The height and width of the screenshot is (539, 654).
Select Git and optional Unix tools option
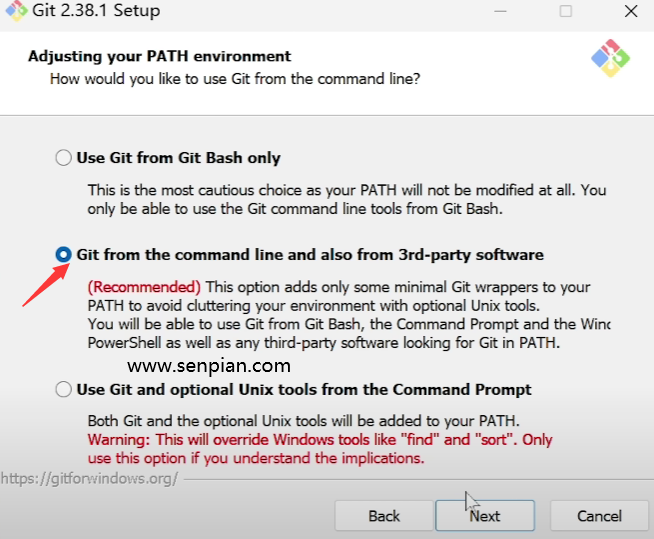(64, 389)
